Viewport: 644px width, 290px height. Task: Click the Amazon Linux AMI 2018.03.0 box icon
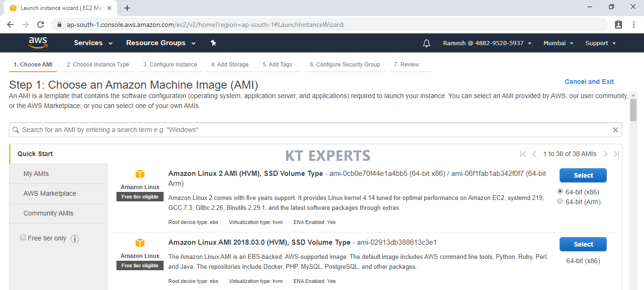tap(140, 243)
